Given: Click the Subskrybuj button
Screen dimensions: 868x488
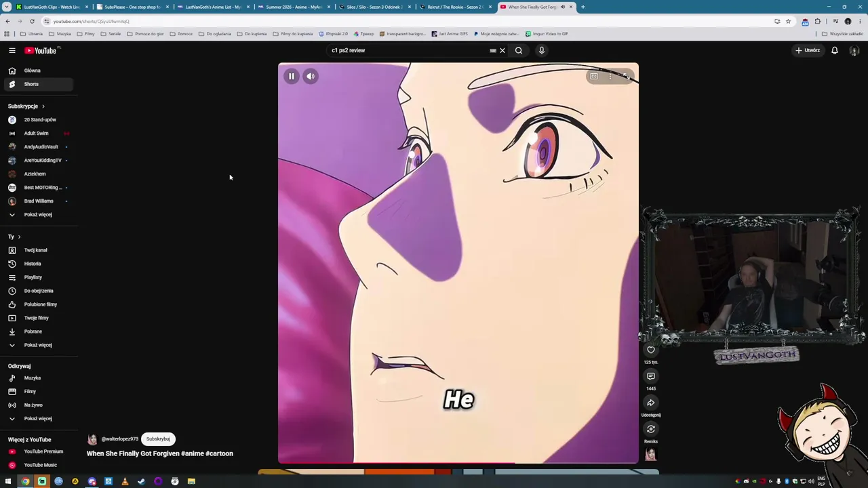Looking at the screenshot, I should pyautogui.click(x=158, y=439).
